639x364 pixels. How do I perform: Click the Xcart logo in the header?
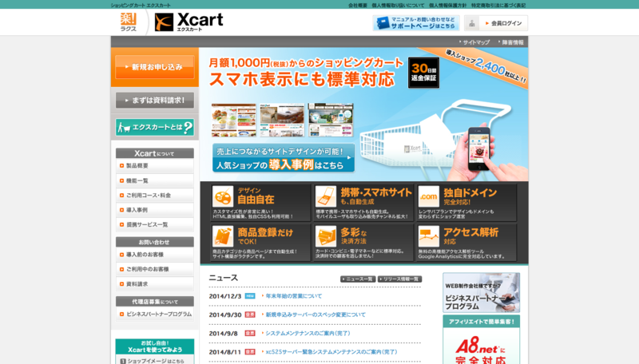click(189, 22)
